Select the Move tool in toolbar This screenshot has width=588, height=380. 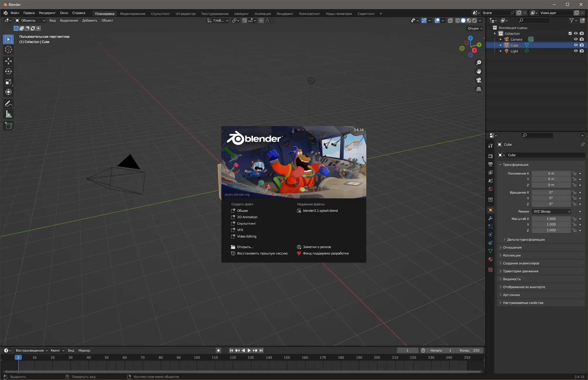[x=8, y=61]
